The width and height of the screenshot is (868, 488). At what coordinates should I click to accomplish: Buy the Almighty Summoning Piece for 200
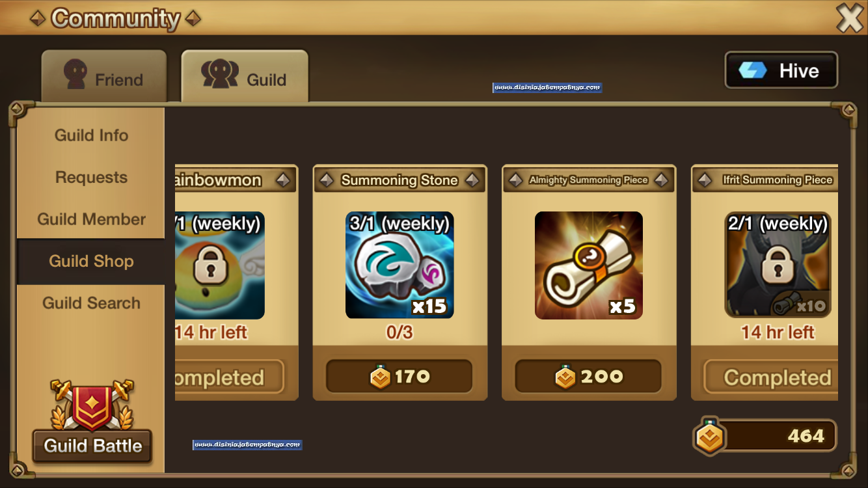[588, 377]
